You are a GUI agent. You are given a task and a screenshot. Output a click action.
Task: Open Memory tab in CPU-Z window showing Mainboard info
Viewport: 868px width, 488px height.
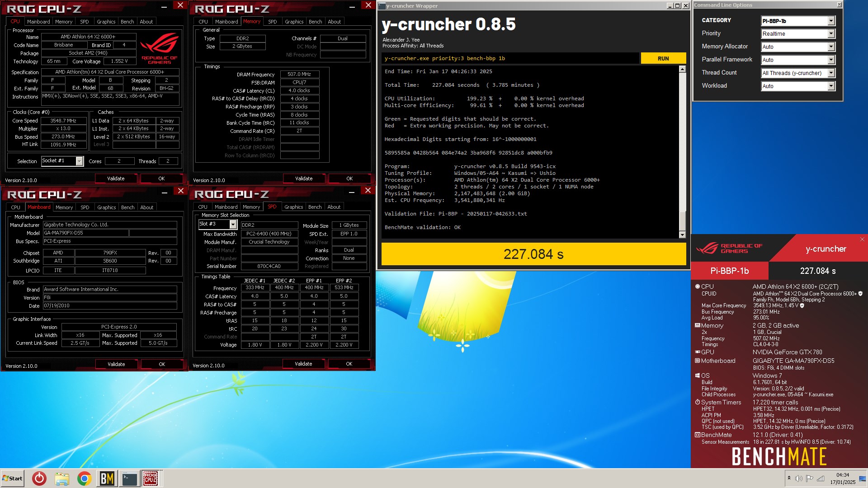pos(64,207)
